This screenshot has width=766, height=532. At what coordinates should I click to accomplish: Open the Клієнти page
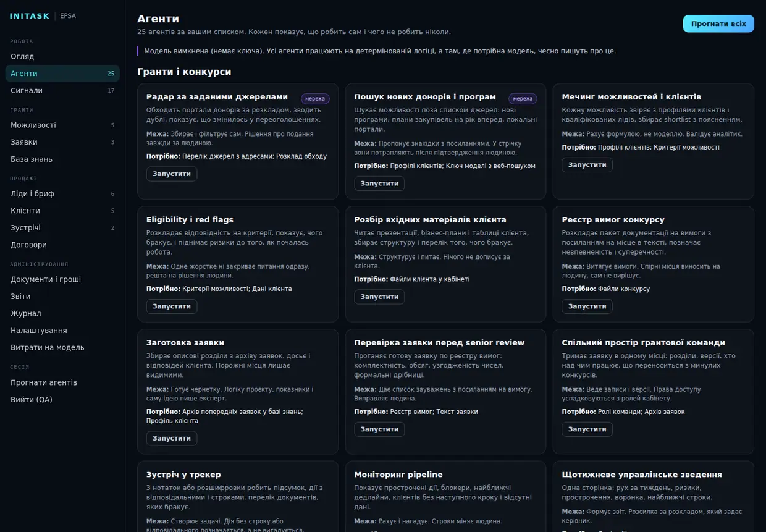[62, 211]
